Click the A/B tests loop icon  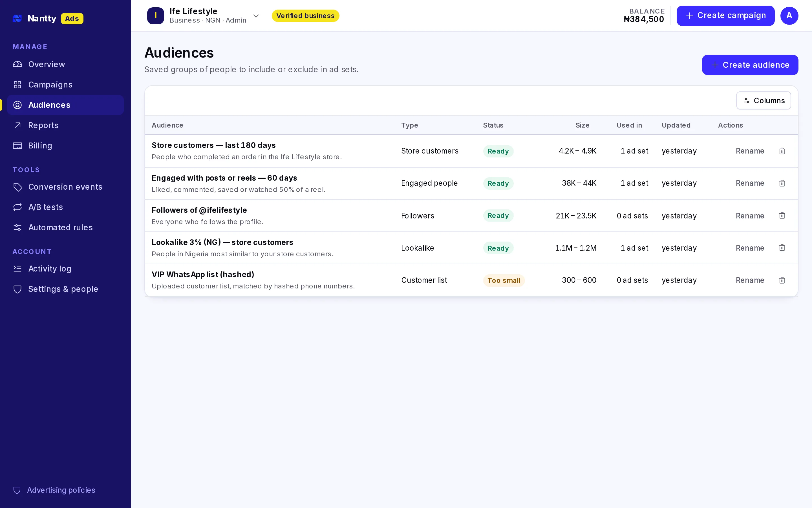[17, 207]
